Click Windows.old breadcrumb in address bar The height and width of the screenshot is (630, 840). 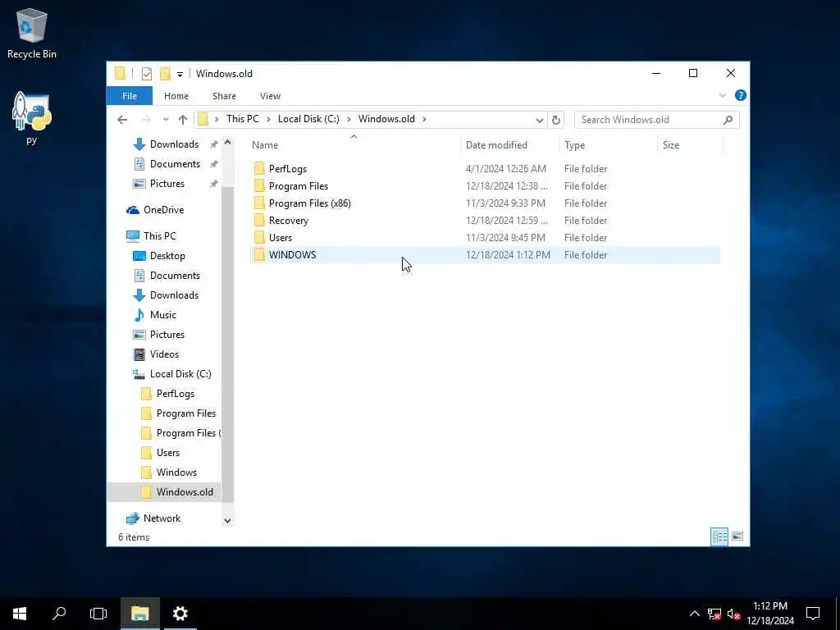click(x=386, y=119)
